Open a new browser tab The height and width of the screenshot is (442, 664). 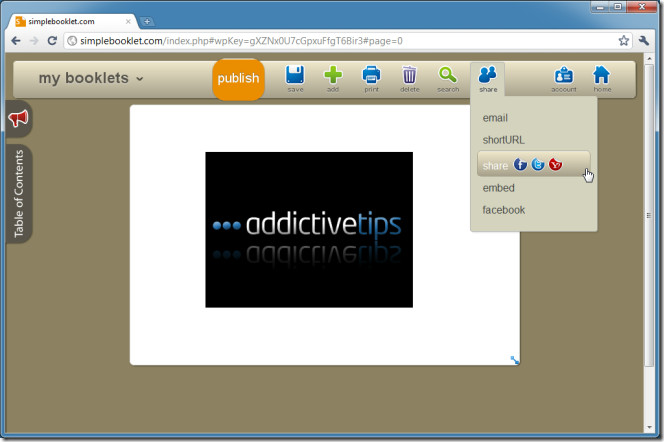click(147, 21)
